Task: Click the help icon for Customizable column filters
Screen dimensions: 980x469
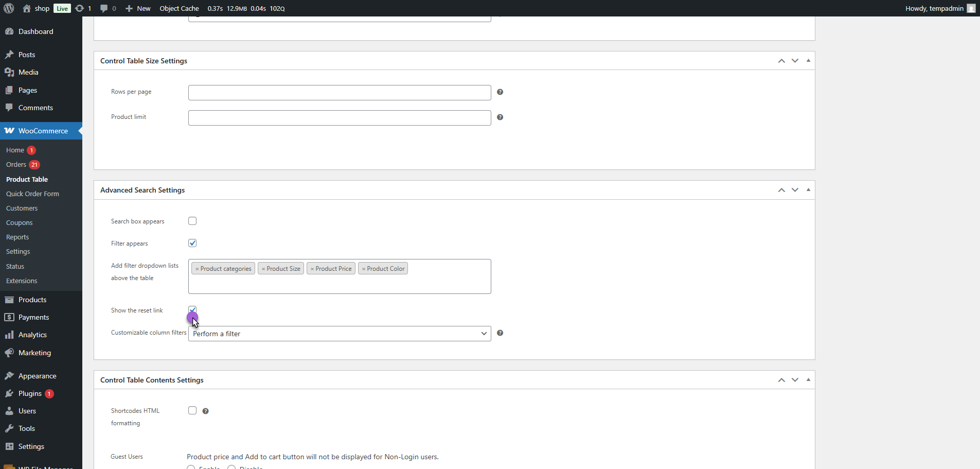Action: coord(500,333)
